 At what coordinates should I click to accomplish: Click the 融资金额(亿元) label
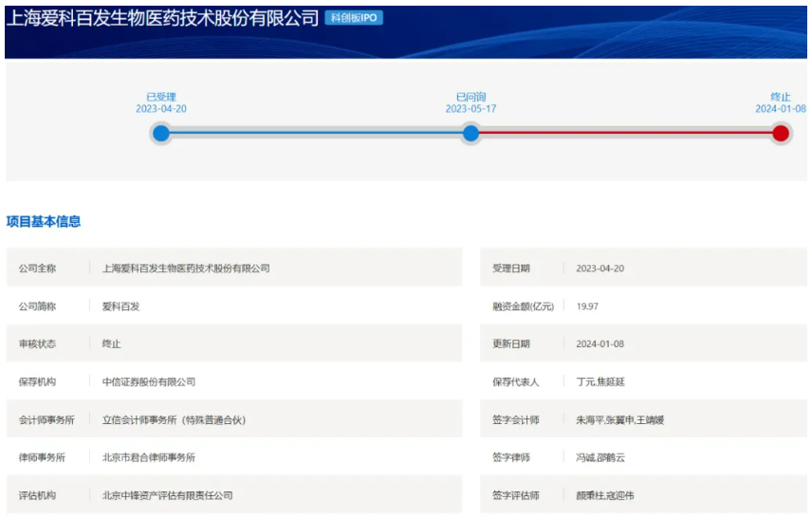pos(523,306)
